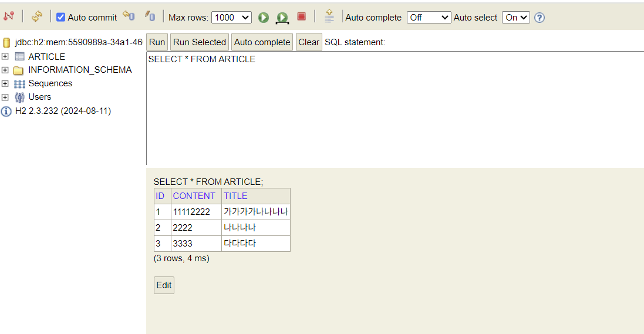Click the Refresh icon
Screen dimensions: 644x334
pos(37,16)
